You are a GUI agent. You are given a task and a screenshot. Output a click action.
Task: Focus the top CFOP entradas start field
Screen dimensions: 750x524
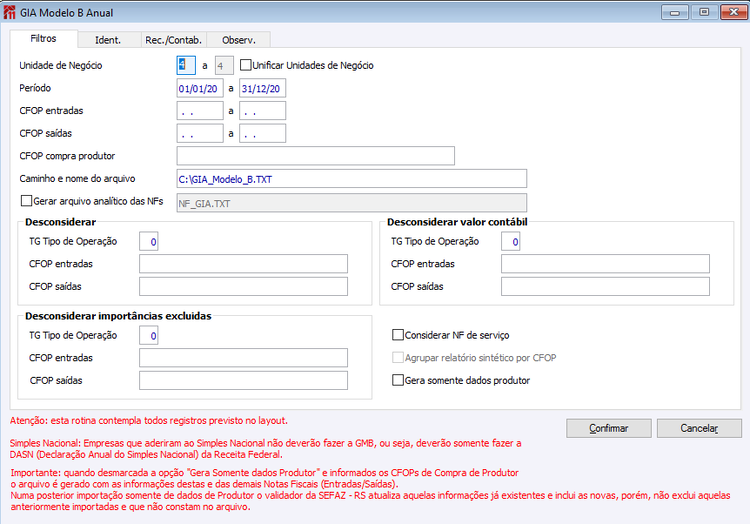pos(200,111)
